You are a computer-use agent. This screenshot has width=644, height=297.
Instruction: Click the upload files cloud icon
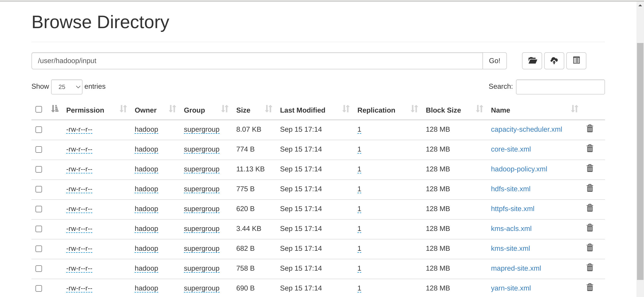tap(554, 61)
